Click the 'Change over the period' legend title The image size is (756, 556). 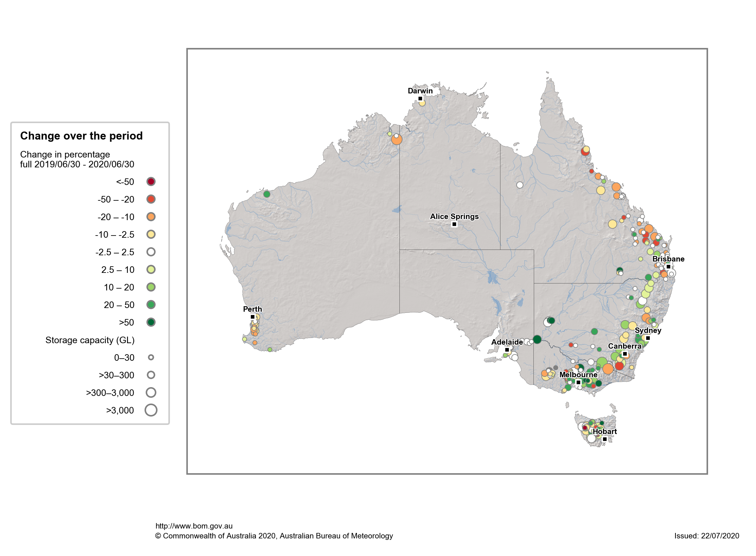coord(81,136)
